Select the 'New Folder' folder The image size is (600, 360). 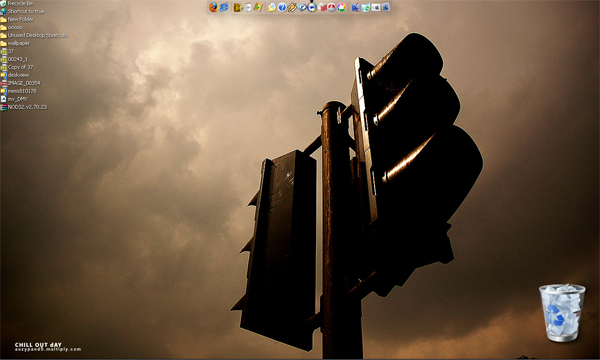click(x=17, y=19)
